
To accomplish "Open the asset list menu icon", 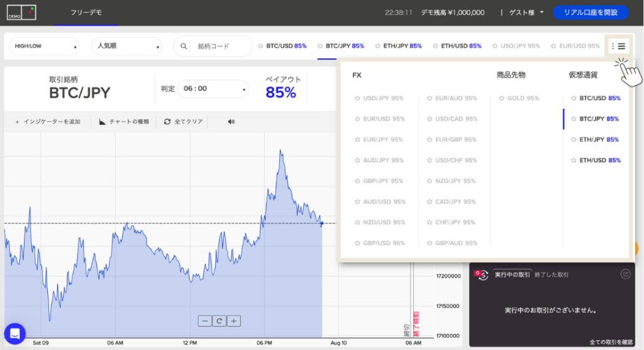I will (x=618, y=46).
